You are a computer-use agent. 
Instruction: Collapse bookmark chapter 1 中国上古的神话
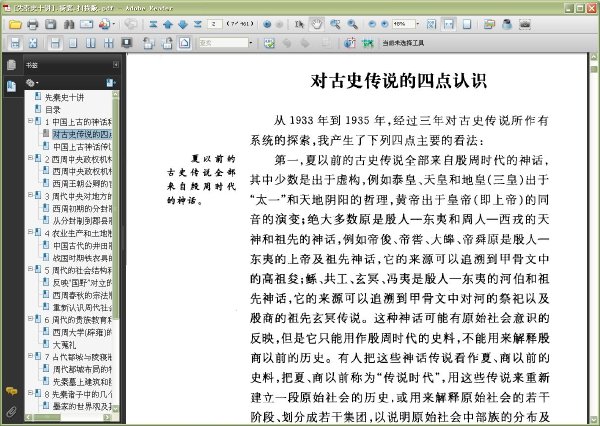[30, 121]
